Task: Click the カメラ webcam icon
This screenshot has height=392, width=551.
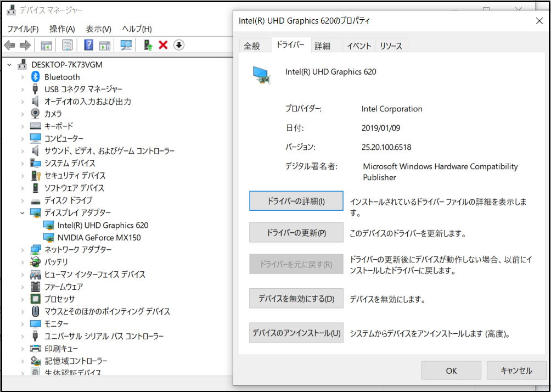Action: point(35,114)
